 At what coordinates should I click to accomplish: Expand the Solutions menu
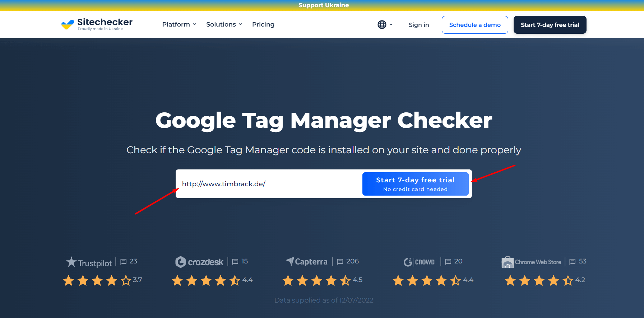(x=224, y=24)
